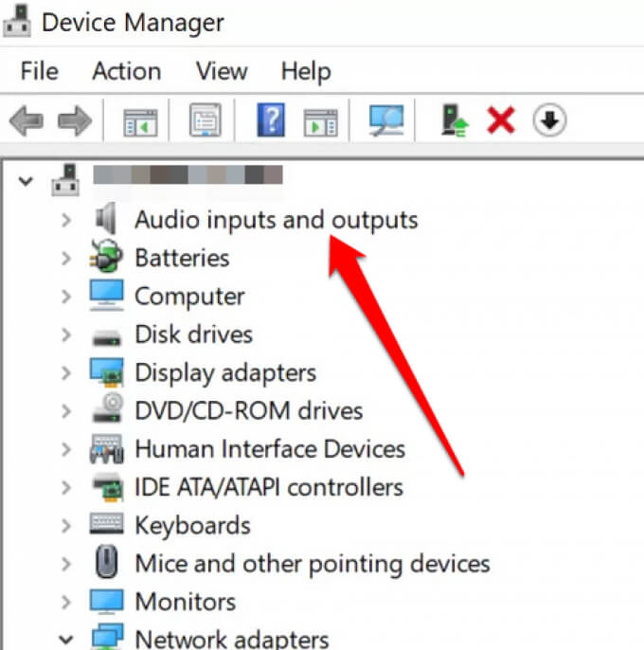Click the red X Uninstall device icon

pyautogui.click(x=500, y=120)
